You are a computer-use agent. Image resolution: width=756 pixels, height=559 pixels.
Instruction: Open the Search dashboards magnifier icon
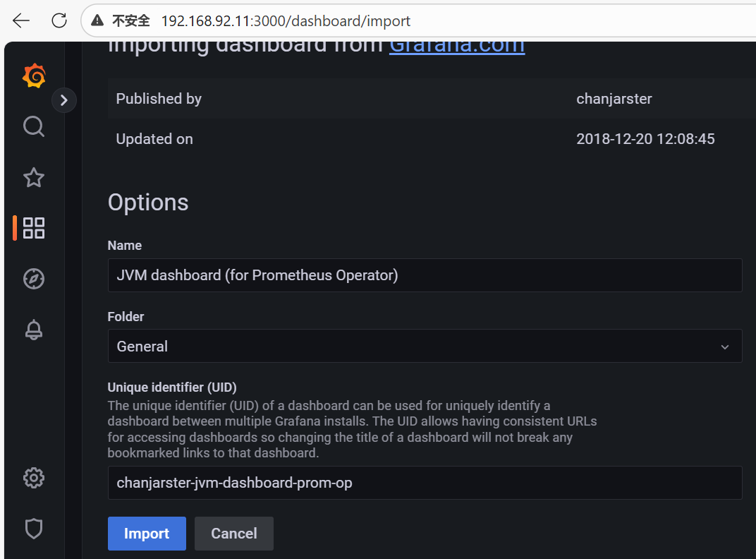(34, 126)
